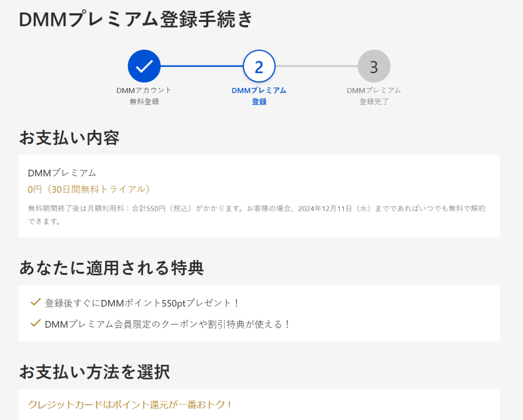Click grey progress line between steps 2 and 3
This screenshot has height=420, width=523.
[x=317, y=66]
